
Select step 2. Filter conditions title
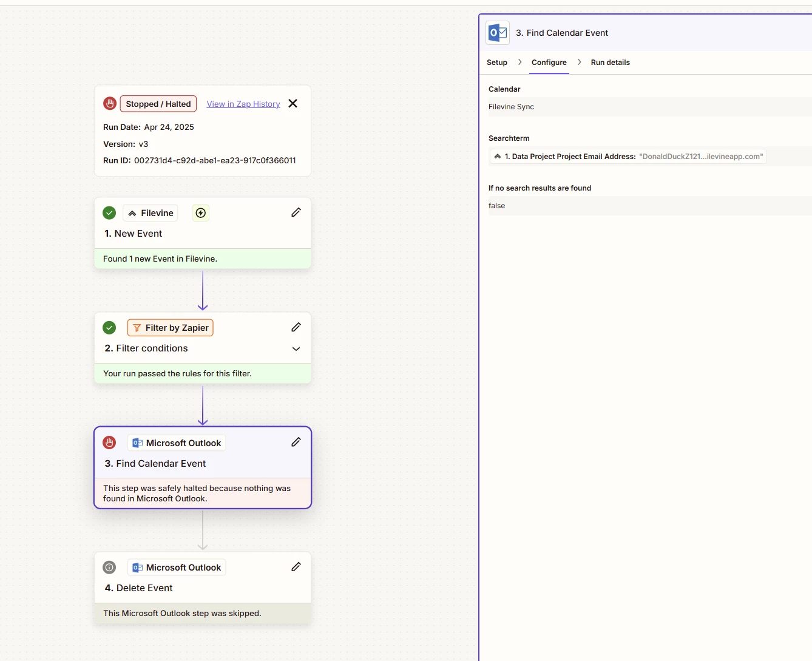click(x=146, y=348)
